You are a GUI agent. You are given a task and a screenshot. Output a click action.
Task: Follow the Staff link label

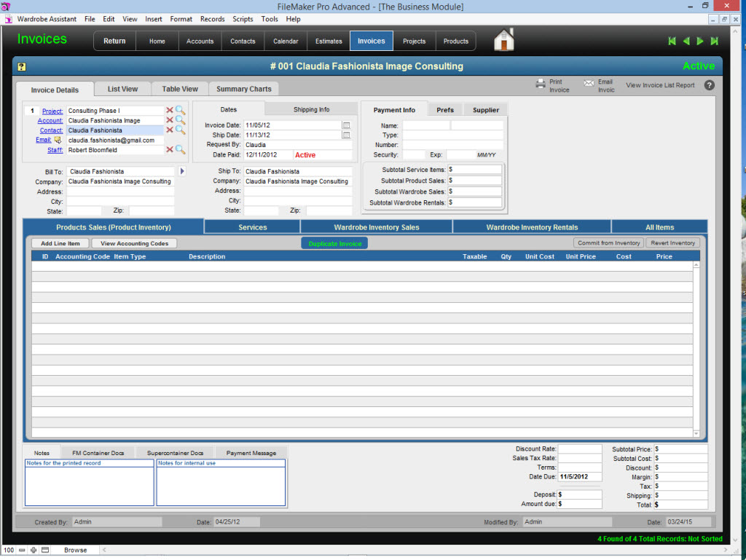[55, 150]
